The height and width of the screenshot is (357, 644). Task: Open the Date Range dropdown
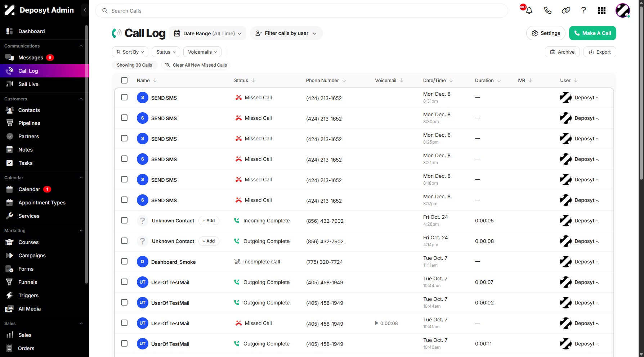pyautogui.click(x=208, y=33)
